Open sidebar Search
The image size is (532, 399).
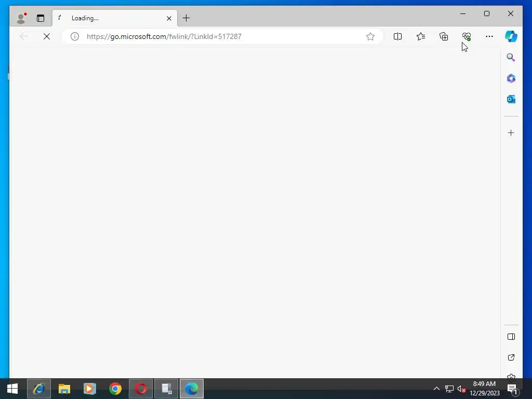511,57
